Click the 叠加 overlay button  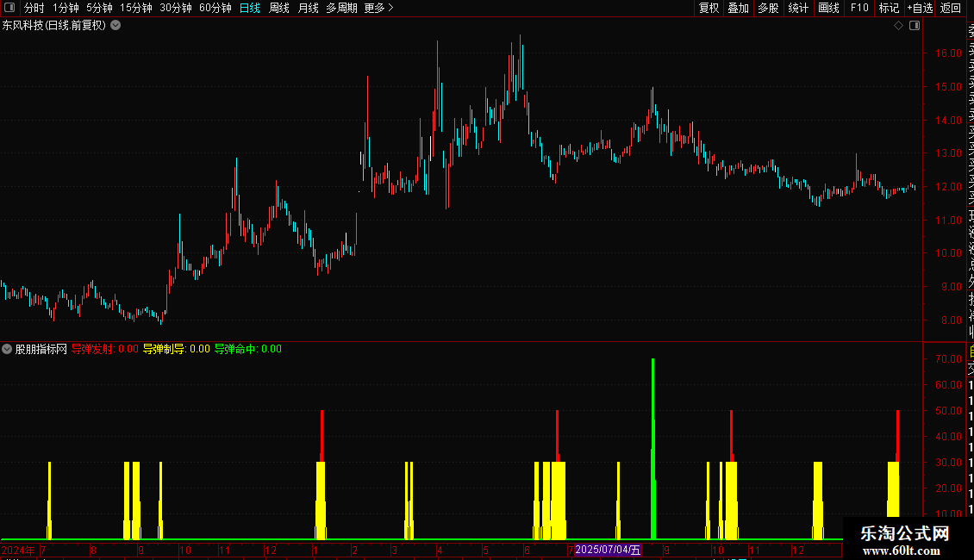[739, 8]
